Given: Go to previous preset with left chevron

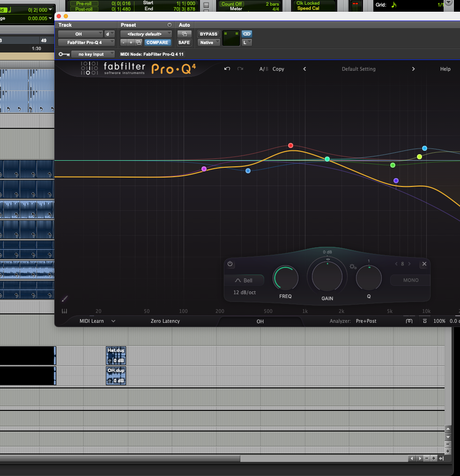Looking at the screenshot, I should tap(304, 69).
